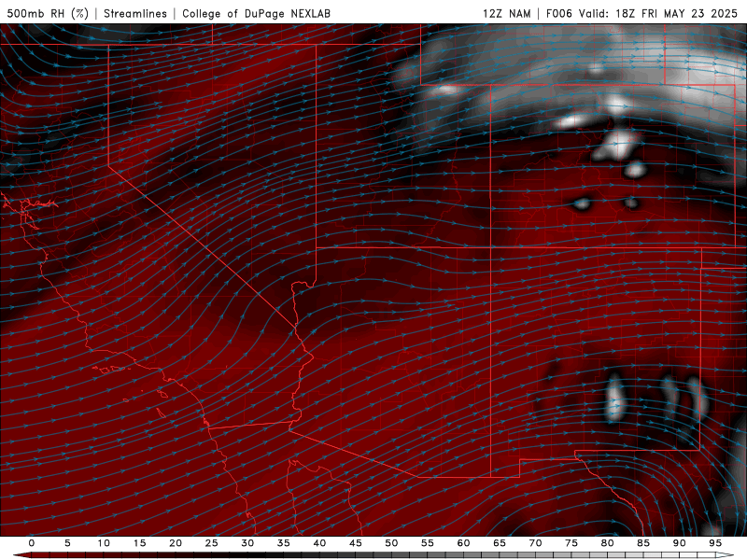Viewport: 747px width, 560px height.
Task: Click the '85' label on RH scale
Action: (643, 543)
